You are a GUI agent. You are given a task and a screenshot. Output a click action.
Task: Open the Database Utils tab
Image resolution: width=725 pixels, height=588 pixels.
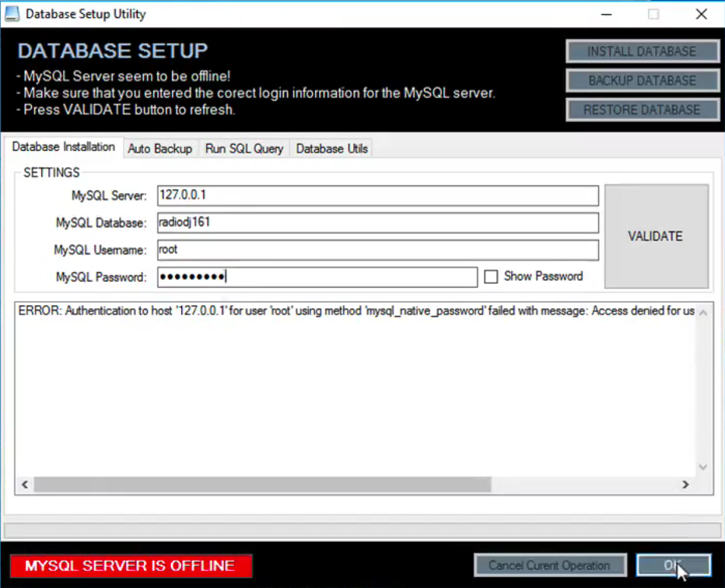click(x=331, y=149)
